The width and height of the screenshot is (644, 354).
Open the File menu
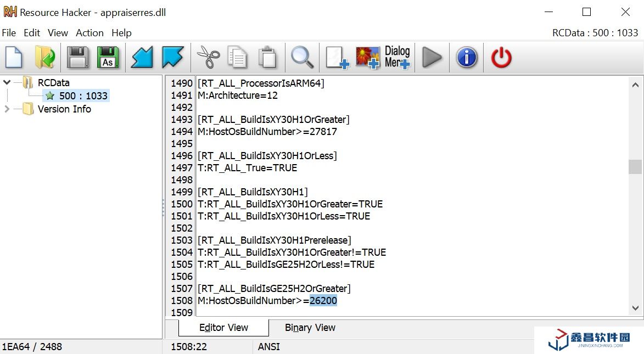tap(9, 33)
